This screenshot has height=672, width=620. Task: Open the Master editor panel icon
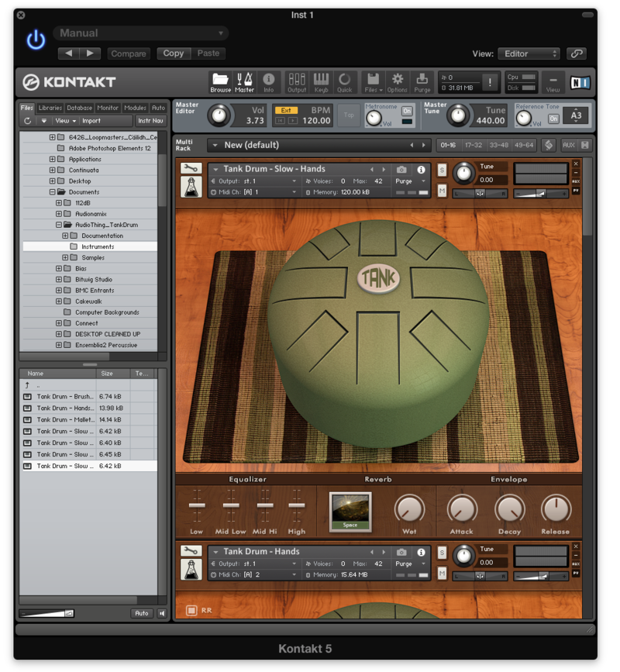244,81
